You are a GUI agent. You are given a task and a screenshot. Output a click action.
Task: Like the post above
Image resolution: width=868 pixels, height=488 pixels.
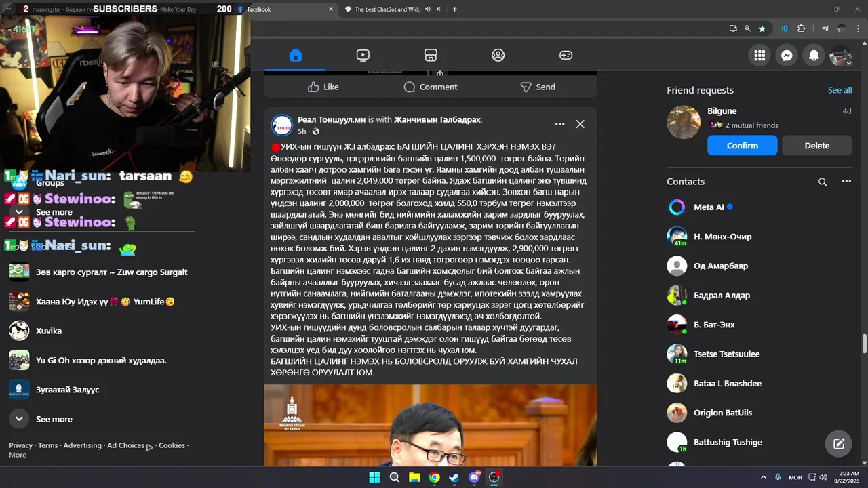323,87
